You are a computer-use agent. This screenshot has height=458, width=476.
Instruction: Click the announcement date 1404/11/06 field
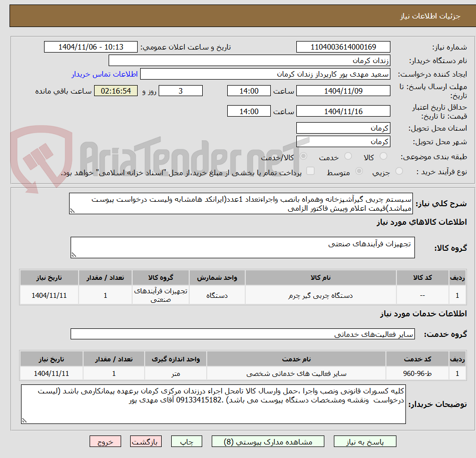(91, 47)
